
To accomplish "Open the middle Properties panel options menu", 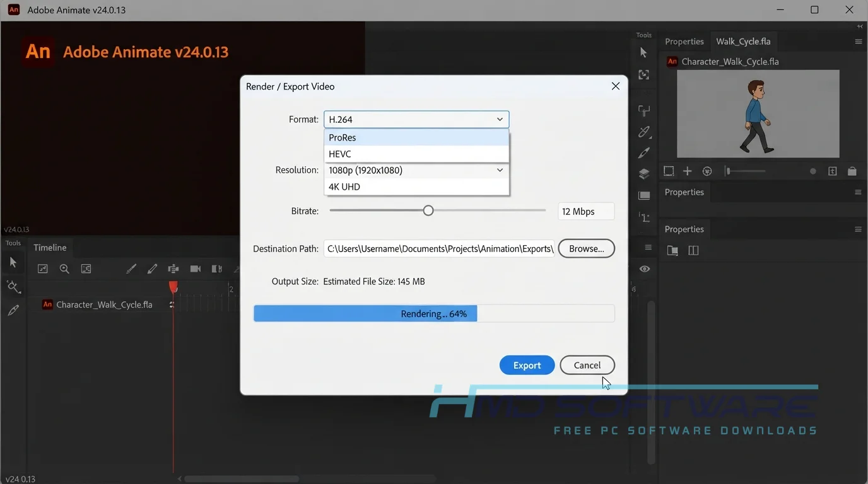I will coord(858,192).
